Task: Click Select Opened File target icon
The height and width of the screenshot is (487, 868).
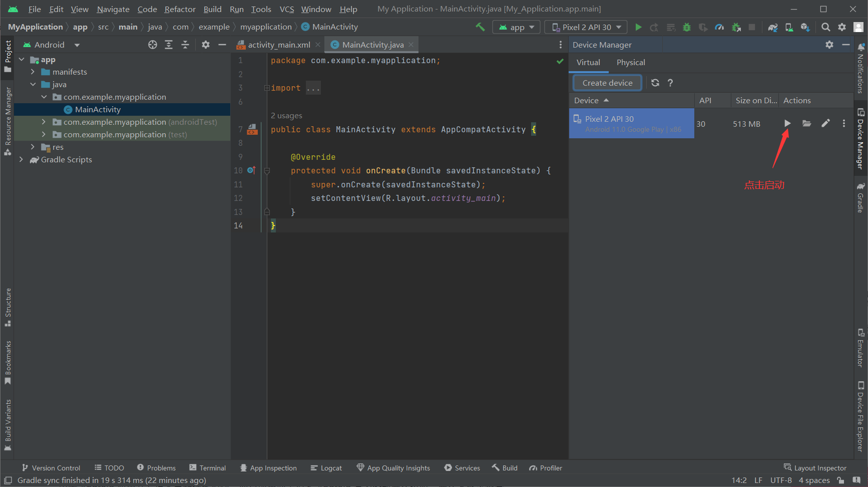Action: tap(153, 45)
